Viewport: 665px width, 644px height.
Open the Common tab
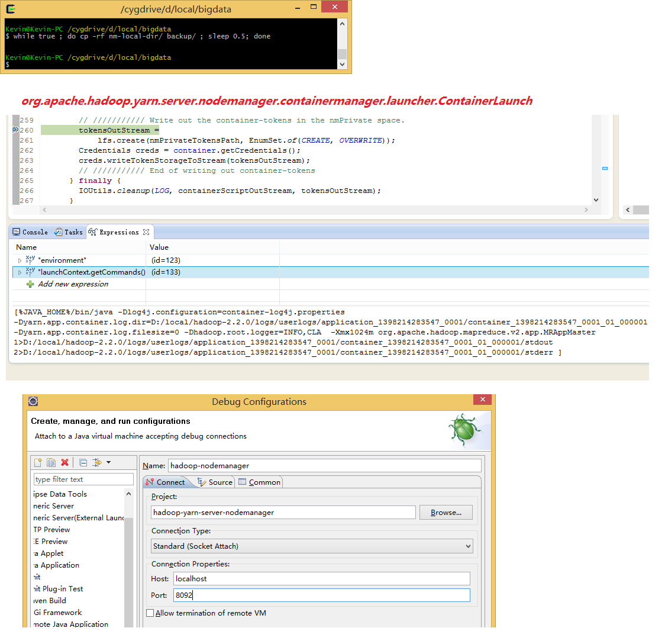coord(260,482)
